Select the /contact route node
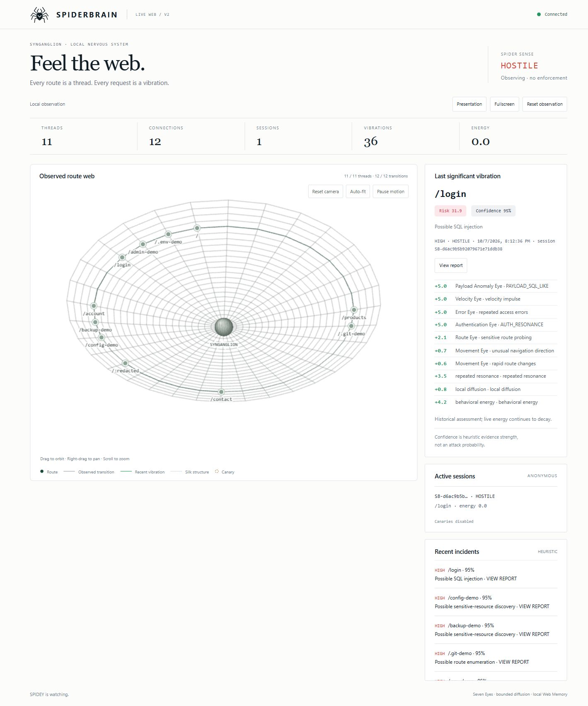The width and height of the screenshot is (588, 706). pyautogui.click(x=221, y=392)
